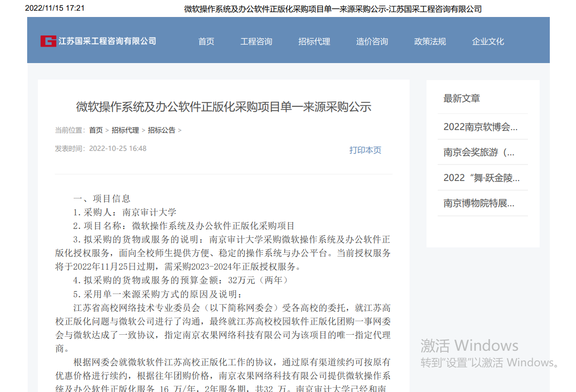Image resolution: width=576 pixels, height=392 pixels.
Task: Open the 政策法规 navigation item
Action: pos(430,42)
